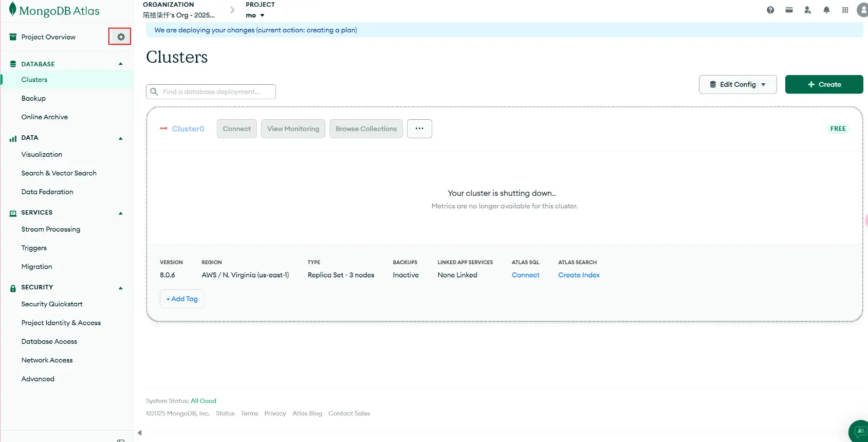
Task: Open the support chat bubble icon
Action: pos(860,431)
